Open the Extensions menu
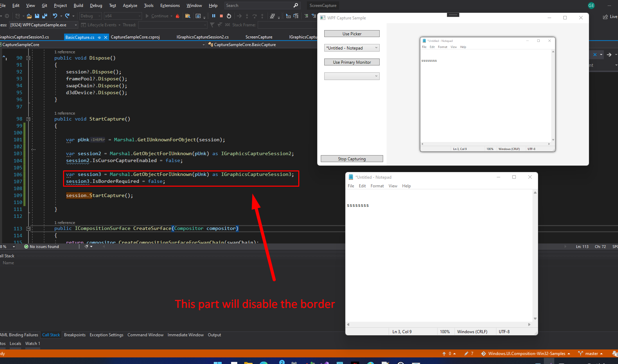The width and height of the screenshot is (618, 364). [170, 6]
